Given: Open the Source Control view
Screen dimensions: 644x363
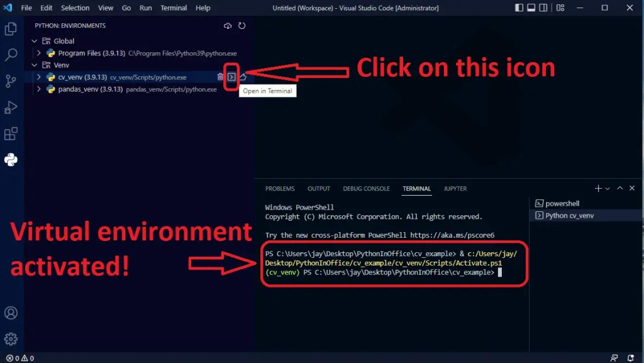Looking at the screenshot, I should (11, 81).
